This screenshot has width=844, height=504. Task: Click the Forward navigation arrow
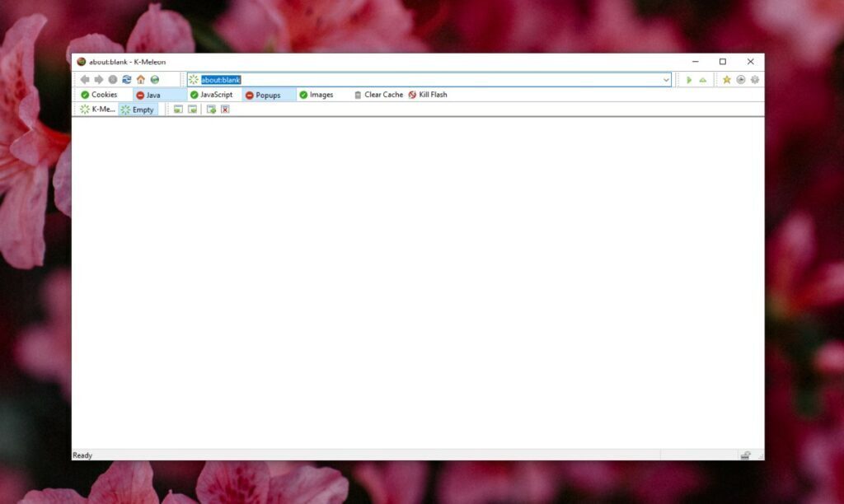(x=98, y=80)
